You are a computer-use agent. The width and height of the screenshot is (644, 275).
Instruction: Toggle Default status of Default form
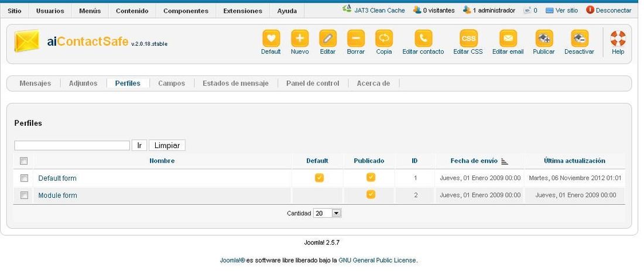pyautogui.click(x=319, y=178)
